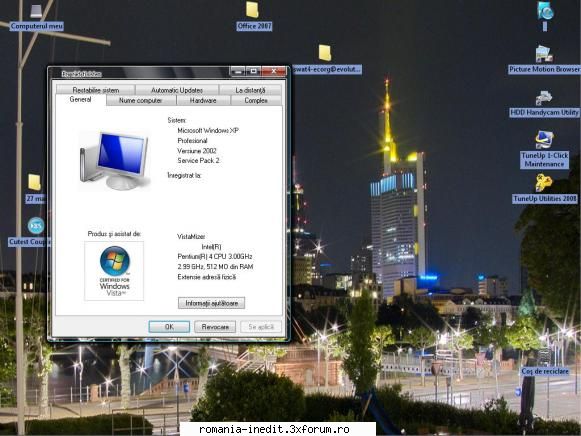Select the Extensie adresă fizică text
Screen dimensions: 581x436
coord(207,277)
